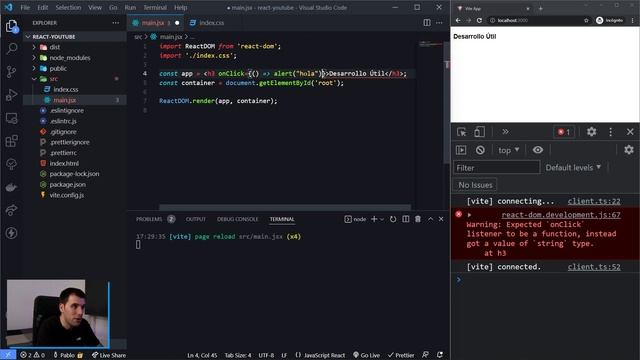Open the Docker view in activity bar
This screenshot has height=360, width=640.
11,187
